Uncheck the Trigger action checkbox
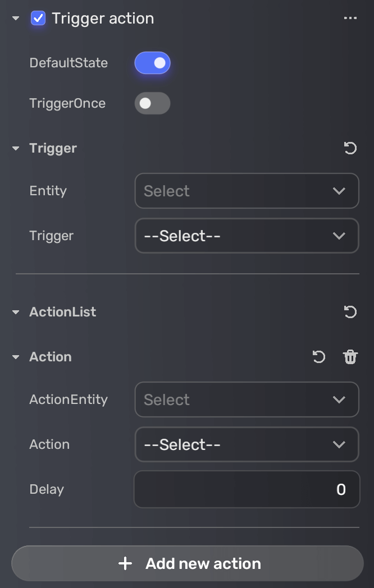The image size is (374, 588). point(38,19)
